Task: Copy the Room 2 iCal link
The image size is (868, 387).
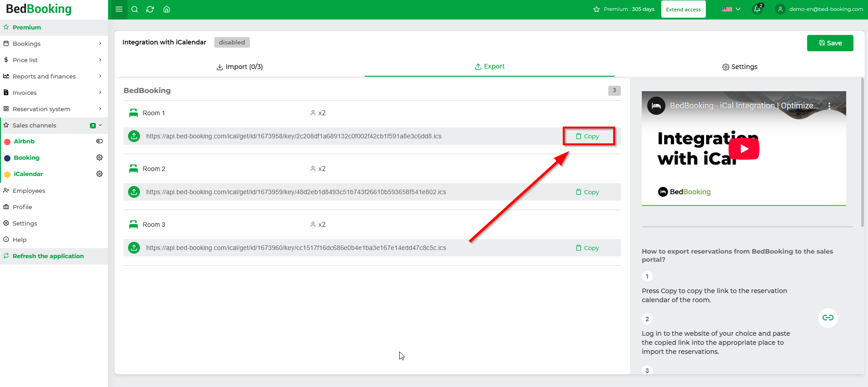Action: [x=588, y=192]
